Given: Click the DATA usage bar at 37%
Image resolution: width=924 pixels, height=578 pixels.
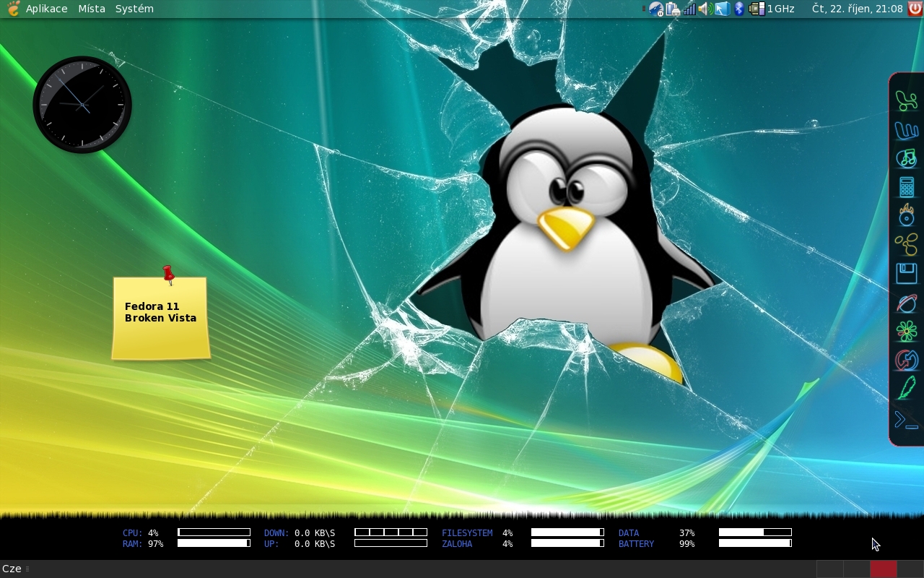Looking at the screenshot, I should [x=755, y=532].
